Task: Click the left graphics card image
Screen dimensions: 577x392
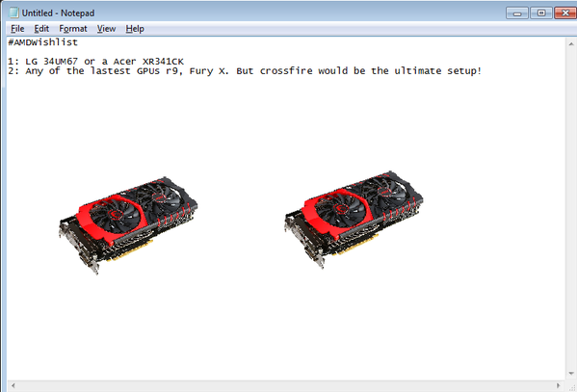Action: pyautogui.click(x=128, y=225)
